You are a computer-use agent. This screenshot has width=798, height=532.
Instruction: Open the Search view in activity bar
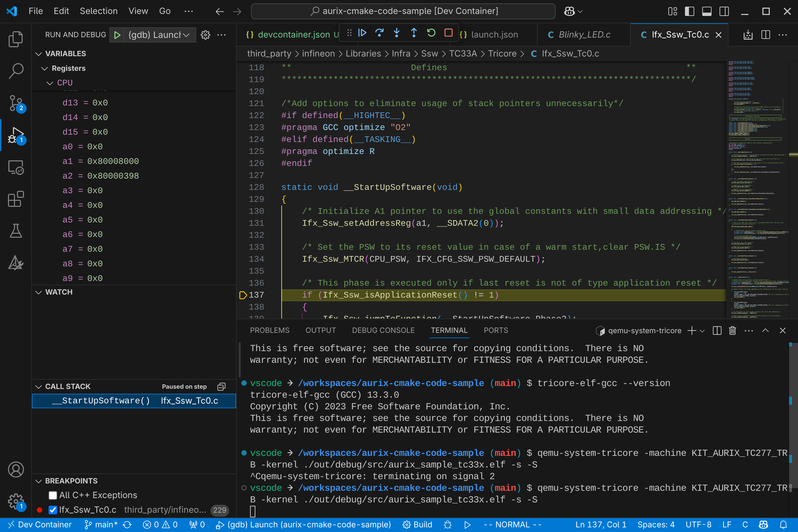(x=16, y=71)
